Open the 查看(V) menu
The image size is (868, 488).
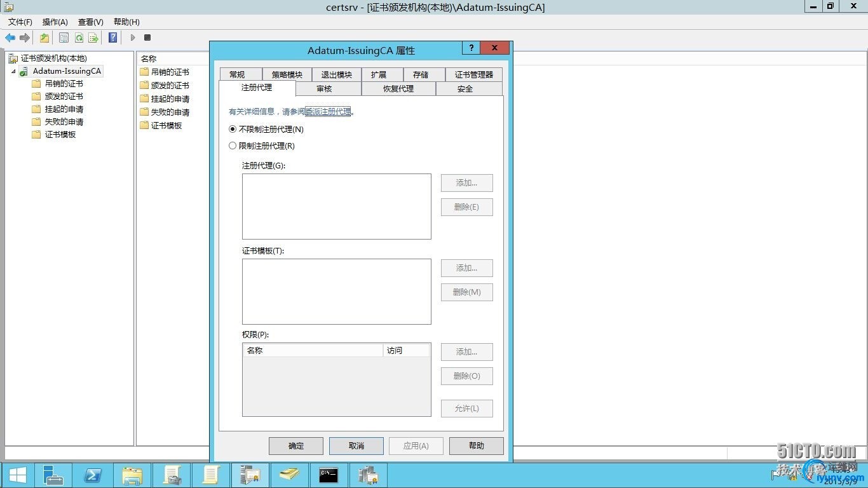pyautogui.click(x=91, y=22)
